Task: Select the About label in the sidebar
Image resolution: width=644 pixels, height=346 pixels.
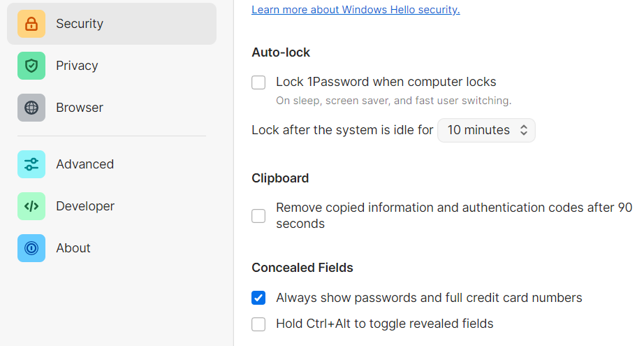Action: click(x=73, y=248)
